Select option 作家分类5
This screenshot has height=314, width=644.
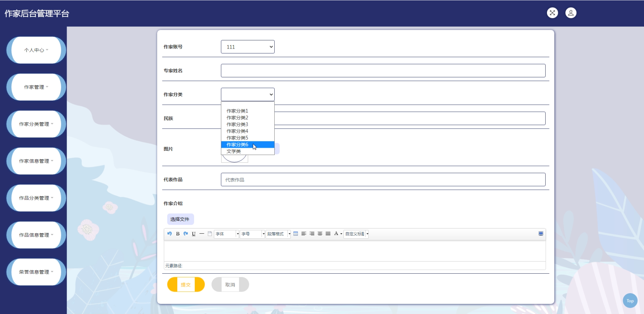click(248, 138)
